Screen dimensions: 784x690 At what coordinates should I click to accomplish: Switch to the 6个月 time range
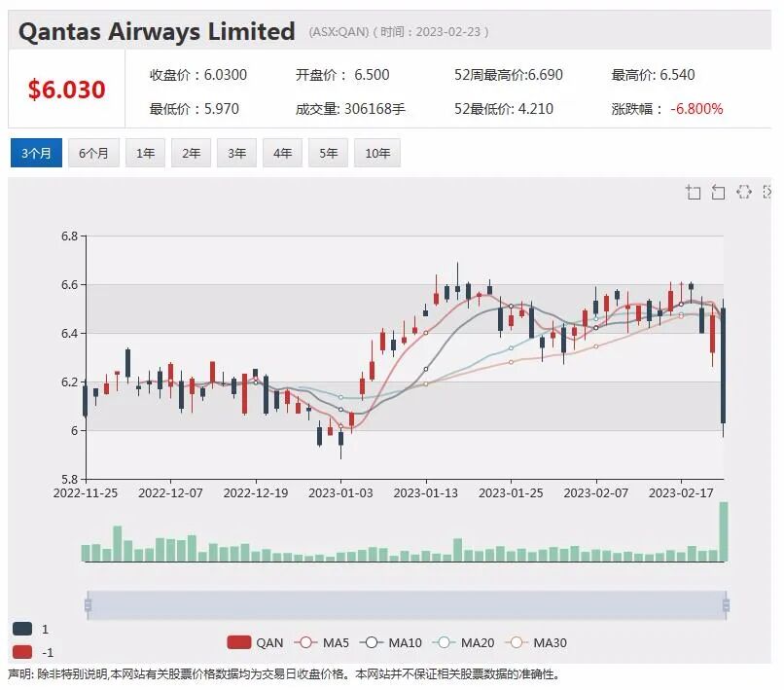[93, 153]
